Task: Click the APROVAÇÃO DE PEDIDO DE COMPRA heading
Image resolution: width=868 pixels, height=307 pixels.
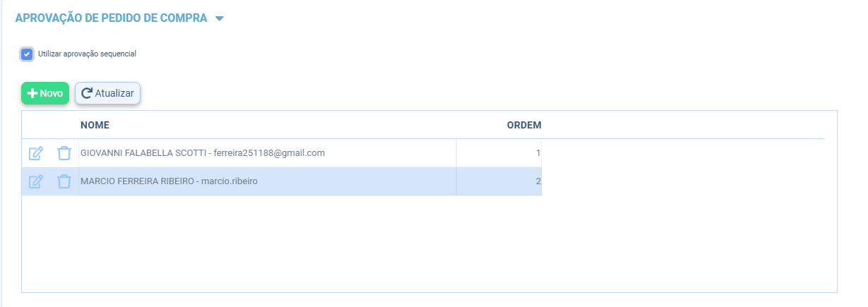Action: pos(111,18)
